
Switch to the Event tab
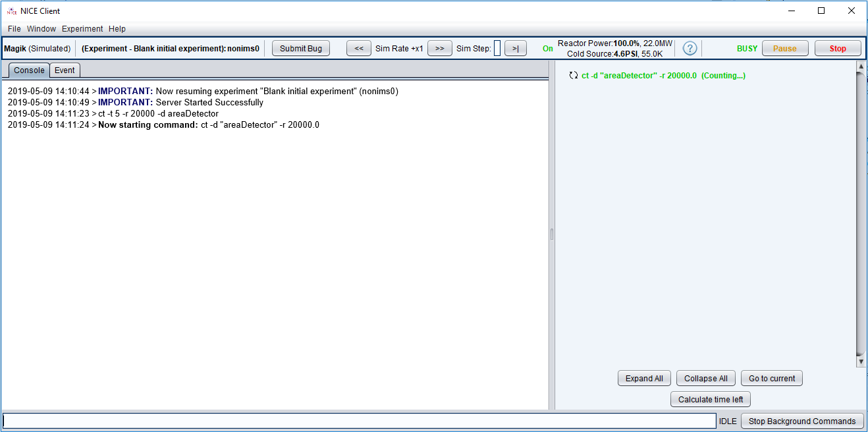pyautogui.click(x=65, y=70)
